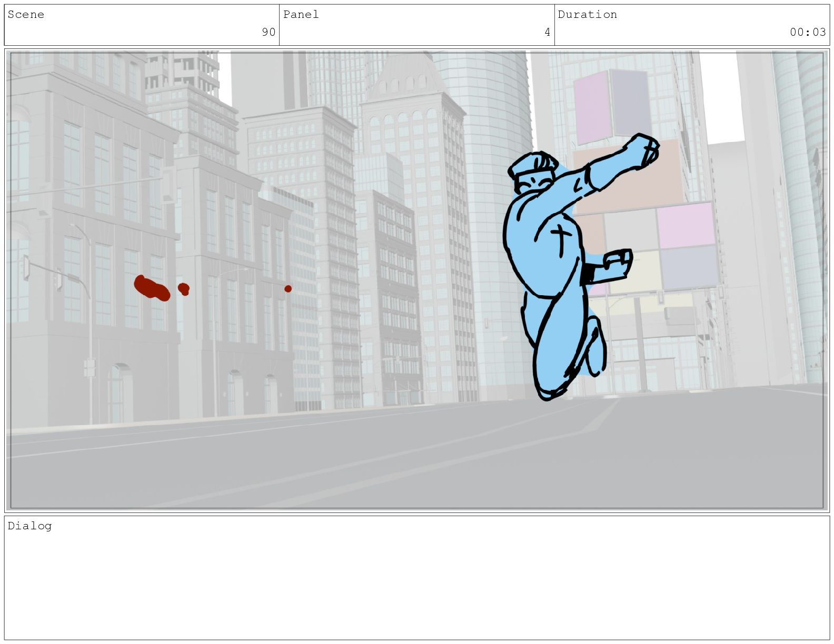The height and width of the screenshot is (644, 834).
Task: Select the medium red blob between the blotches
Action: (184, 289)
